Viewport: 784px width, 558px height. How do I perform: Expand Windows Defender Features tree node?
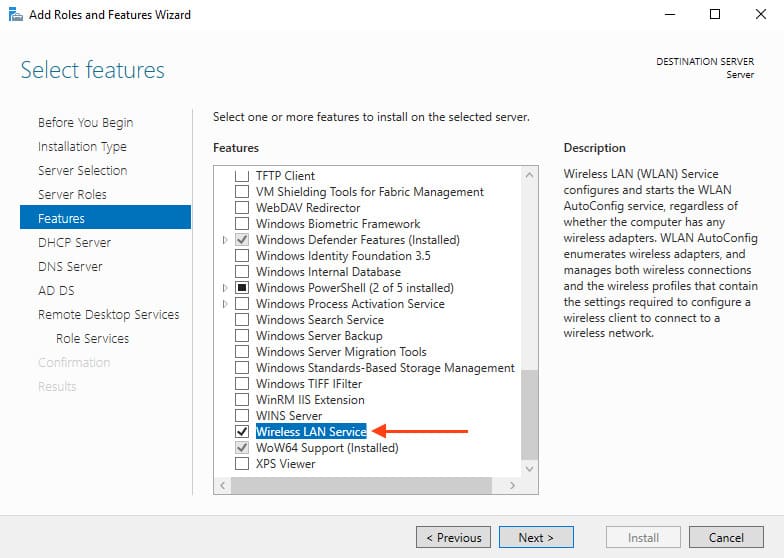point(225,240)
